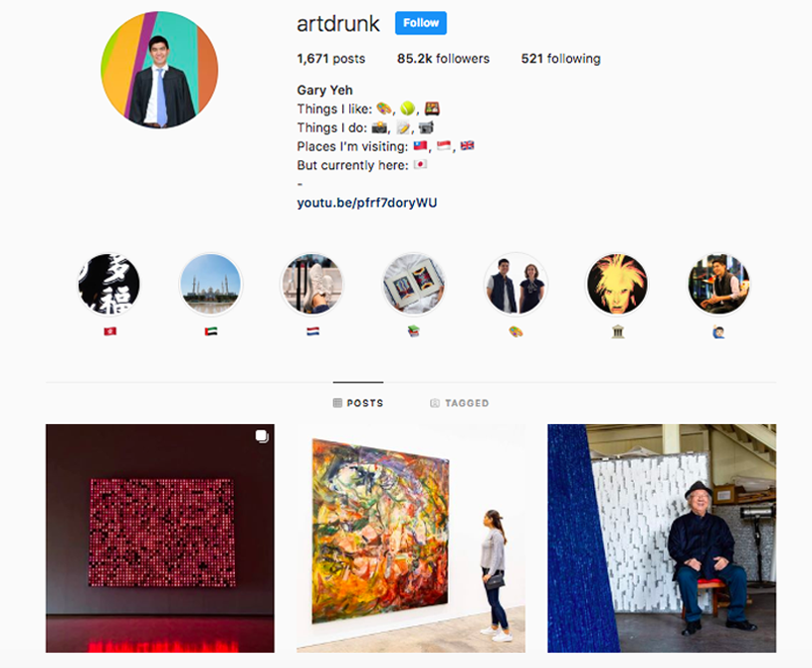
Task: Open the youtu.be/pfrf7doryWU link
Action: point(366,203)
